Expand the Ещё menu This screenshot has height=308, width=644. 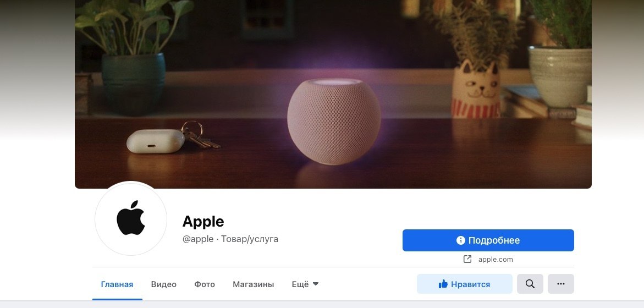click(305, 284)
